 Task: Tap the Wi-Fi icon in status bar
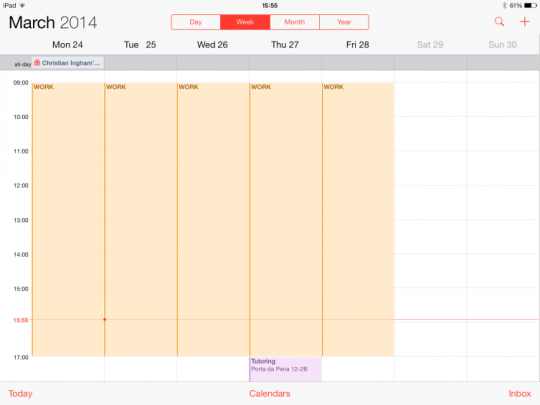coord(22,5)
